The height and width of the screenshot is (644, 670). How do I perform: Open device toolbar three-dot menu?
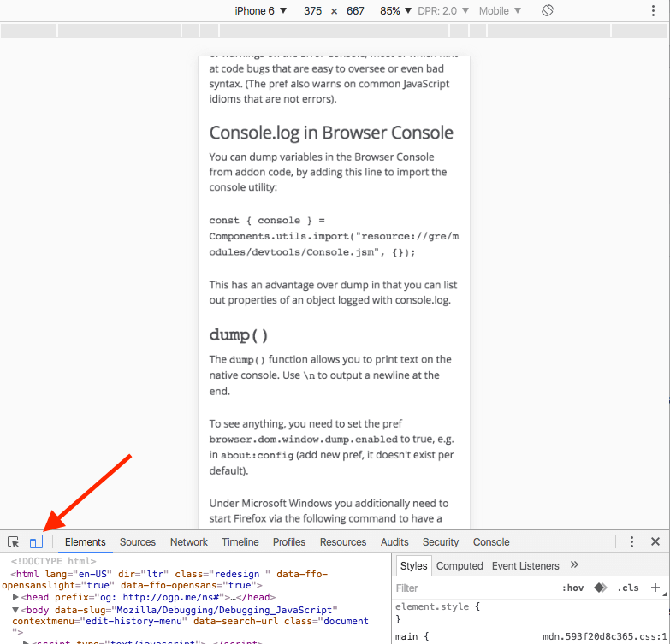pyautogui.click(x=653, y=10)
